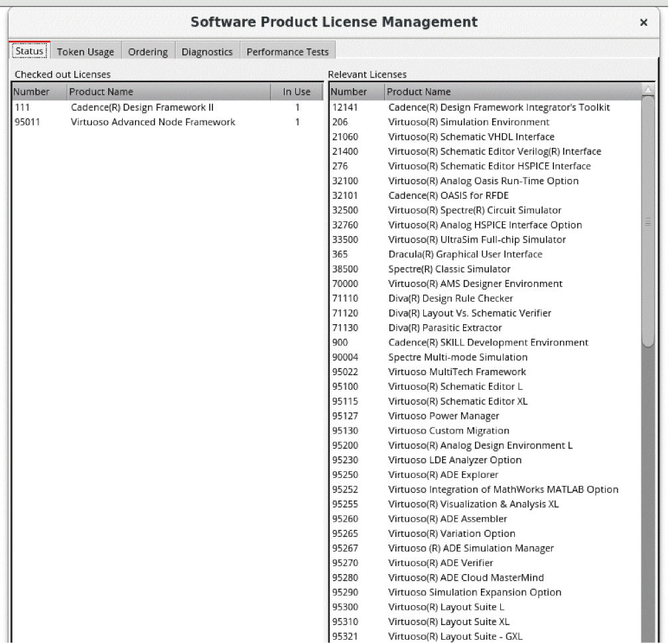Sort checked out licenses by Product Name header
The width and height of the screenshot is (672, 643).
tap(168, 92)
